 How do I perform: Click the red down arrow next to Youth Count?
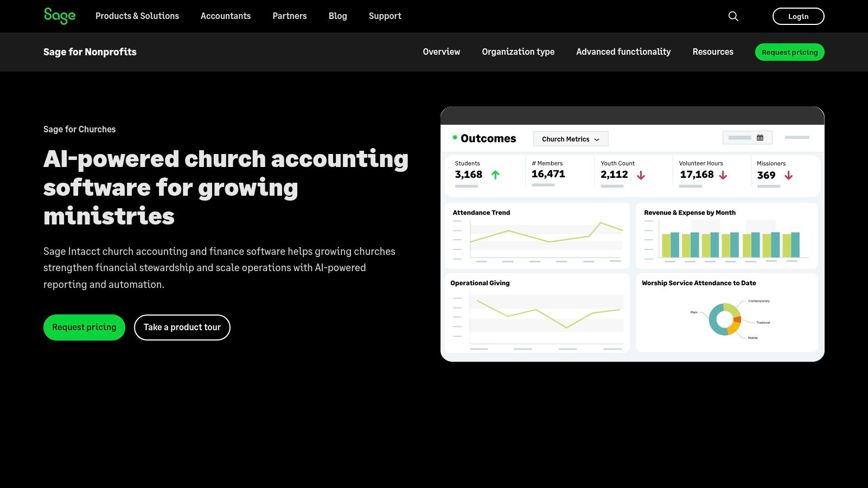tap(641, 175)
